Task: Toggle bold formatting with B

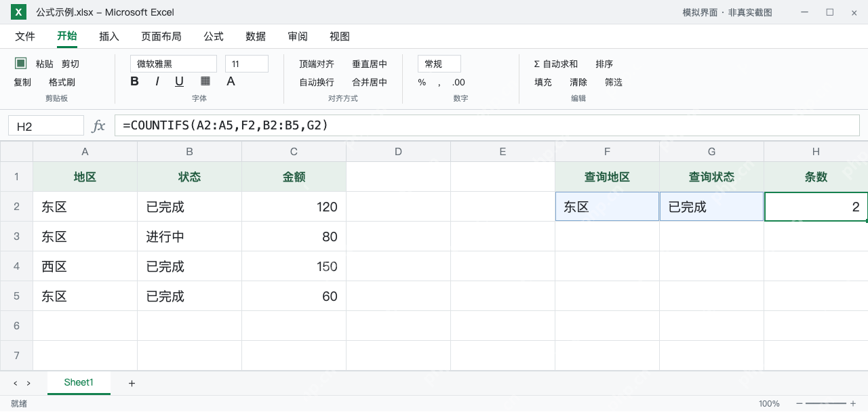Action: (x=134, y=81)
